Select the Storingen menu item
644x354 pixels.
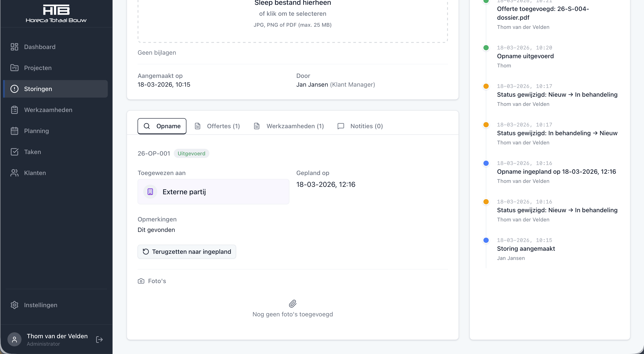[38, 89]
